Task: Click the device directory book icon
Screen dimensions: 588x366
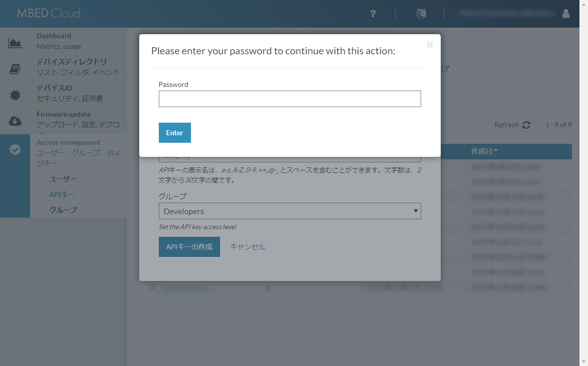Action: [15, 69]
